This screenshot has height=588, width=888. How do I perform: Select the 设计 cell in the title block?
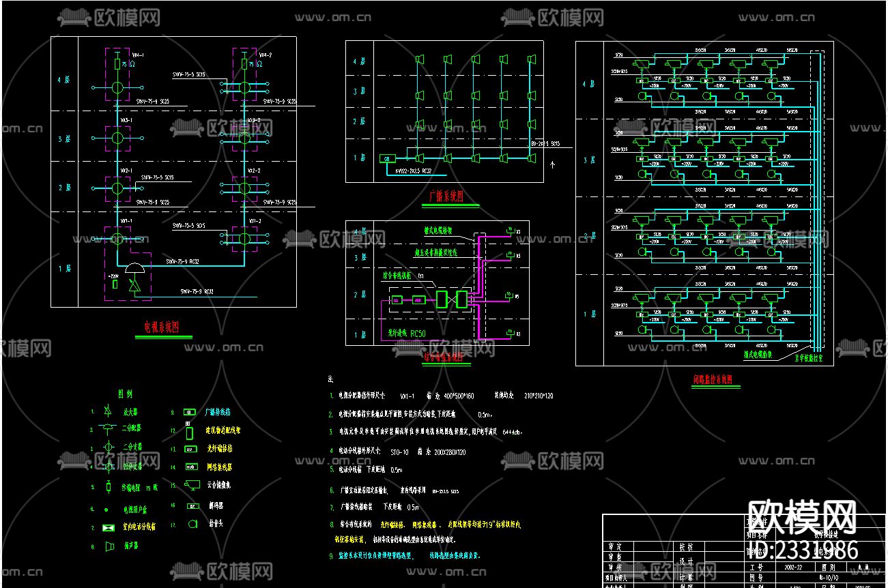pyautogui.click(x=686, y=562)
